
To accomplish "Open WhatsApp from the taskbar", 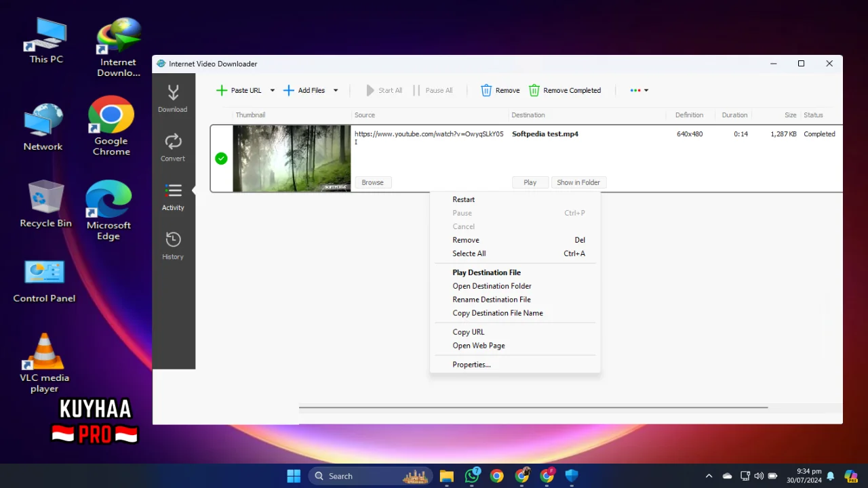I will pos(472,476).
